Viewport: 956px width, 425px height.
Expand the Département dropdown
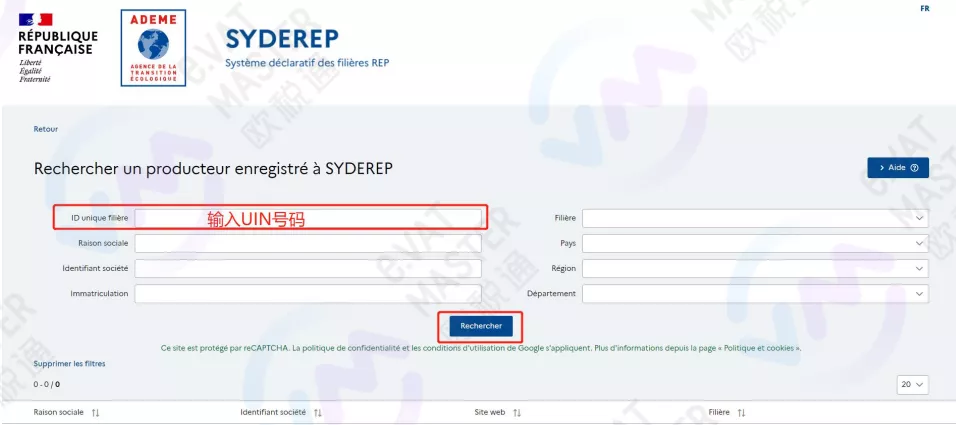click(755, 293)
